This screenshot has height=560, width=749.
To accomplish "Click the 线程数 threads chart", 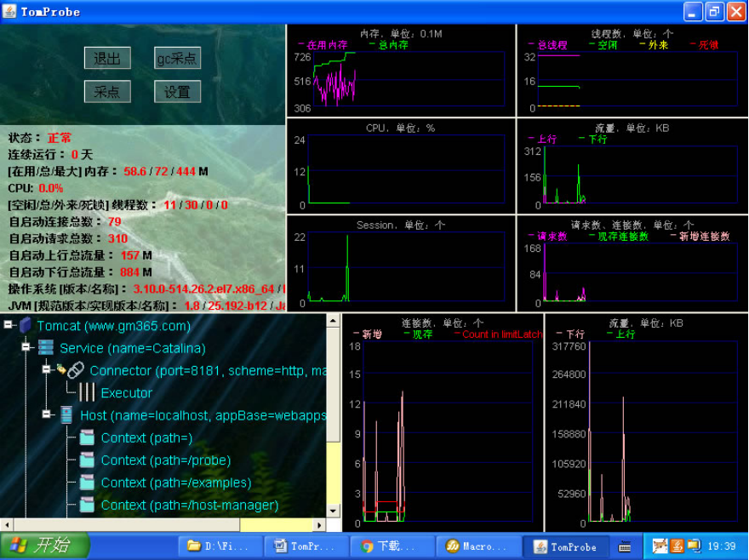I will tap(632, 71).
